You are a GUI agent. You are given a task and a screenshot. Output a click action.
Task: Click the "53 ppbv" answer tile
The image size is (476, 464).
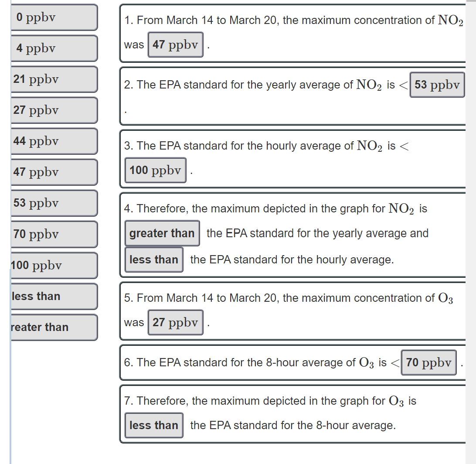54,203
